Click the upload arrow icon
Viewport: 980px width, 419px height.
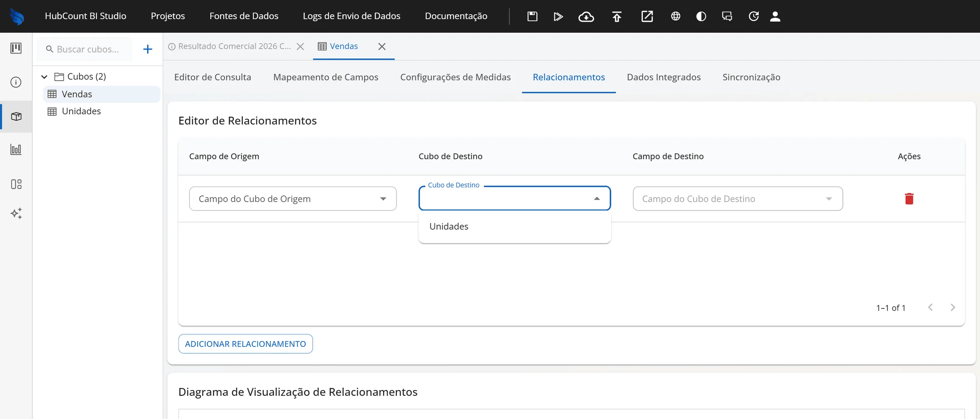(617, 16)
